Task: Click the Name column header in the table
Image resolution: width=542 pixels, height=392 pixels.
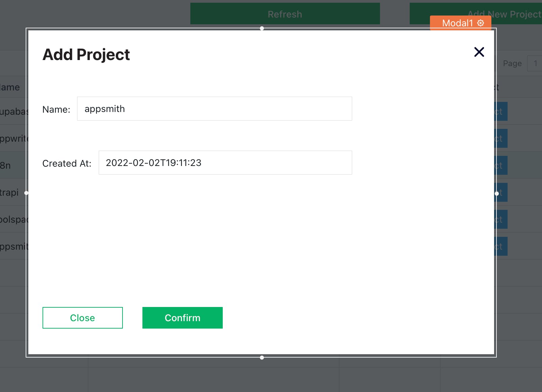Action: (10, 87)
